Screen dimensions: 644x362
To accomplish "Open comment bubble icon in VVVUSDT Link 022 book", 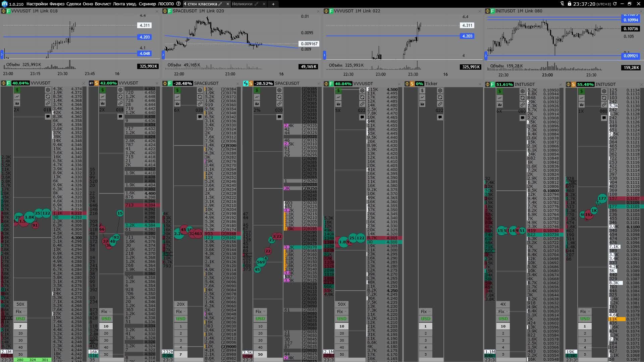I will tap(362, 117).
